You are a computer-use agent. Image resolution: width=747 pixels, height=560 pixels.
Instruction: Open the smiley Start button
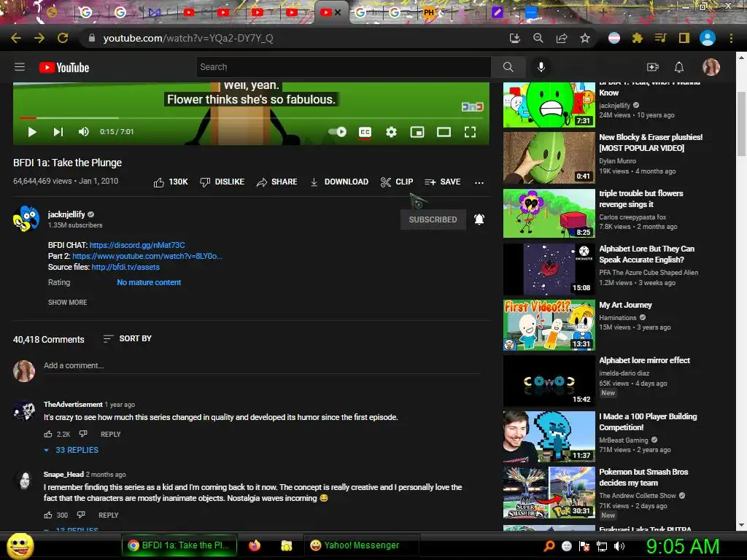click(x=20, y=545)
